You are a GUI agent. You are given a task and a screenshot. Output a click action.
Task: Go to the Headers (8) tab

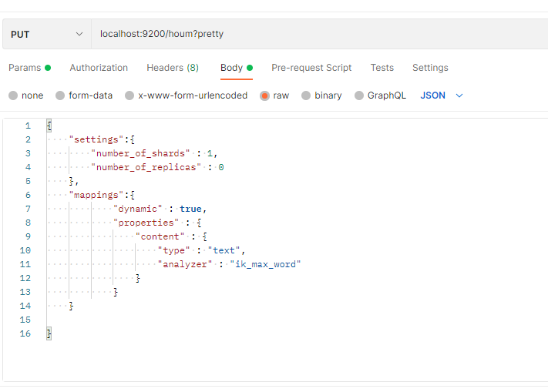click(x=173, y=68)
